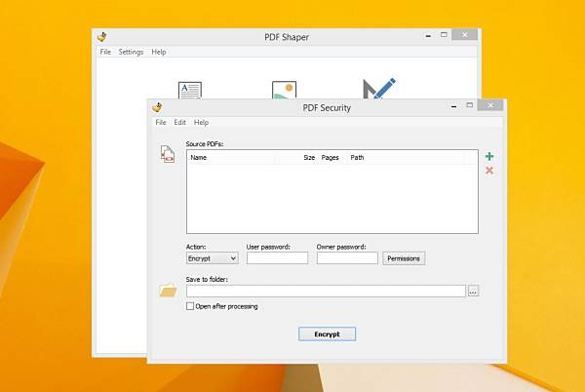This screenshot has width=585, height=392.
Task: Click the Encrypt button
Action: pos(328,334)
